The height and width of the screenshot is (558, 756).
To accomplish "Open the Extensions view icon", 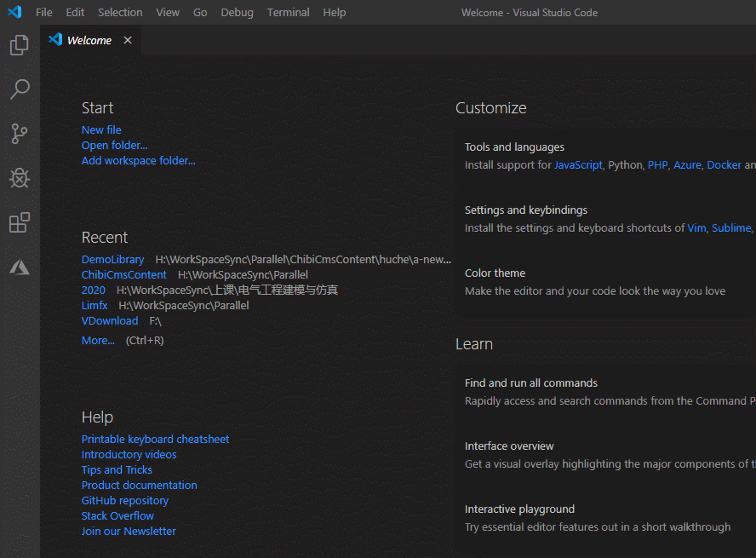I will coord(20,222).
